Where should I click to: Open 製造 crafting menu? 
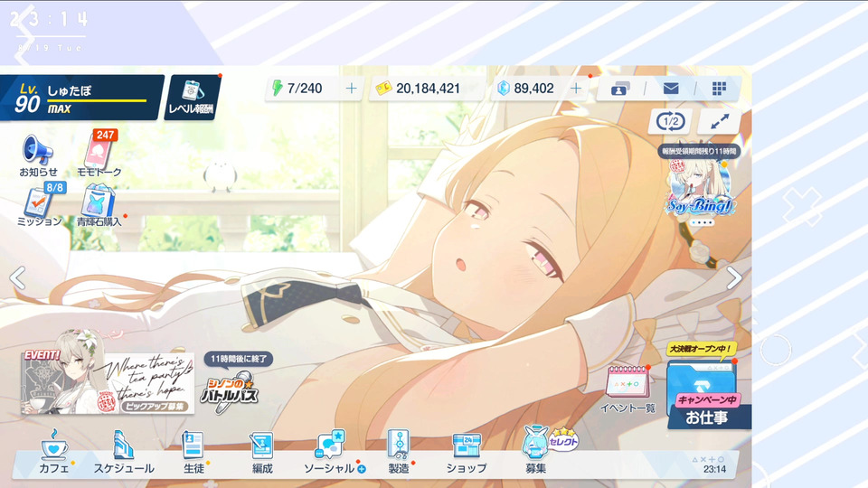click(x=399, y=452)
